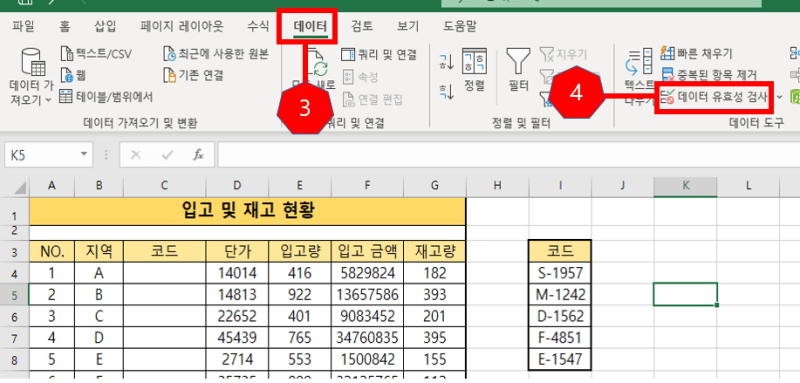Click cell containing 14014
Viewport: 800px width, 383px height.
point(237,273)
